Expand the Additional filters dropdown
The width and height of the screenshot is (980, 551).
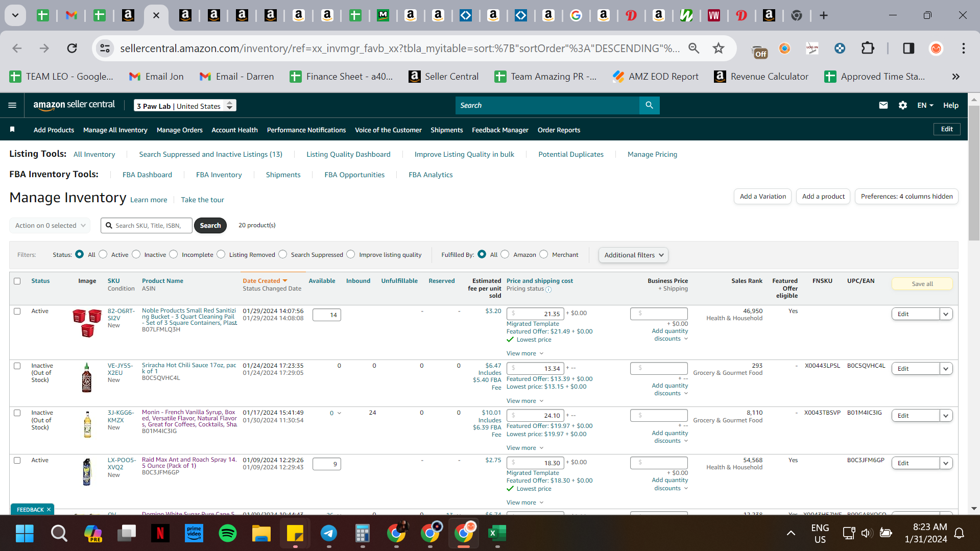(x=633, y=255)
